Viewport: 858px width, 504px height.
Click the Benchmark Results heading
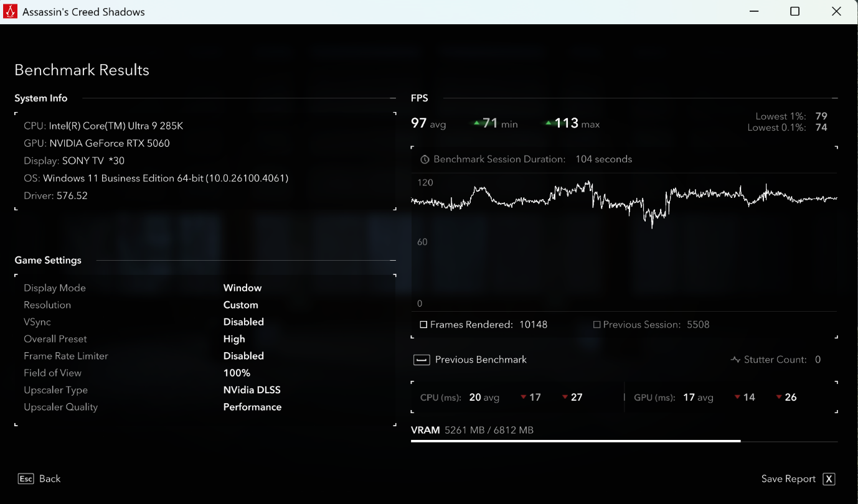pyautogui.click(x=82, y=70)
